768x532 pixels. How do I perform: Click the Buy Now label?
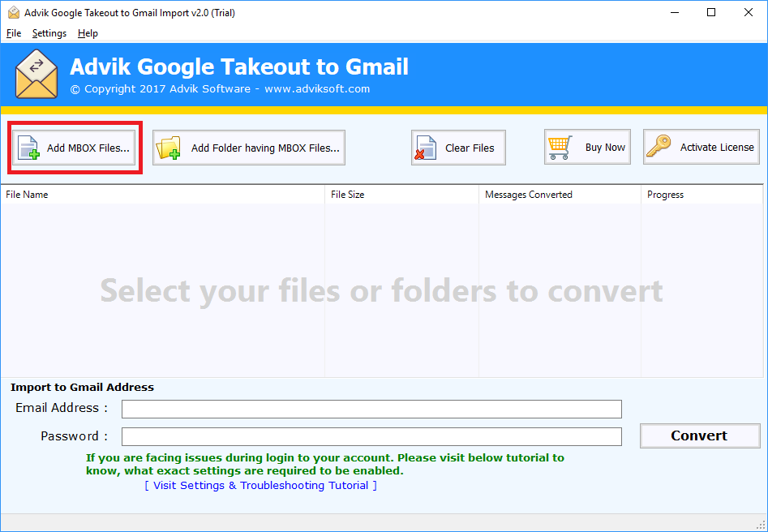coord(605,148)
